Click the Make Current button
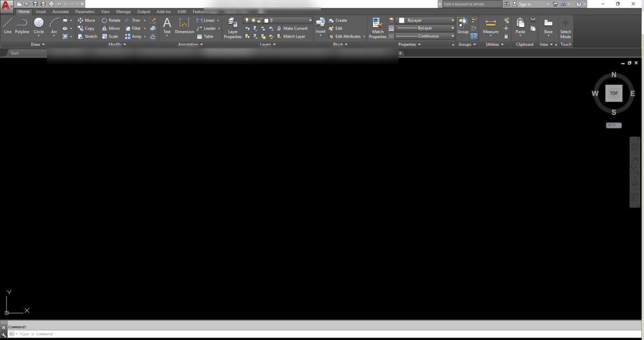Image resolution: width=644 pixels, height=340 pixels. tap(292, 28)
